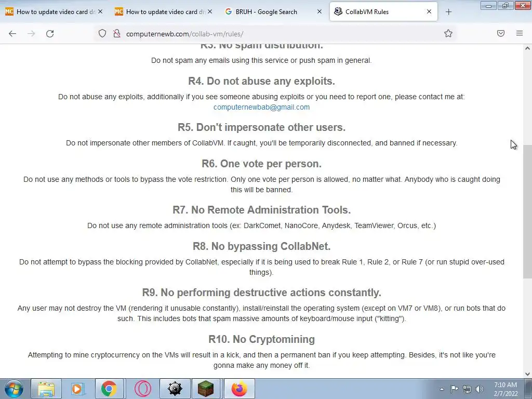Screen dimensions: 532x399
Task: Close the BRUH - Google Search tab
Action: tap(320, 11)
